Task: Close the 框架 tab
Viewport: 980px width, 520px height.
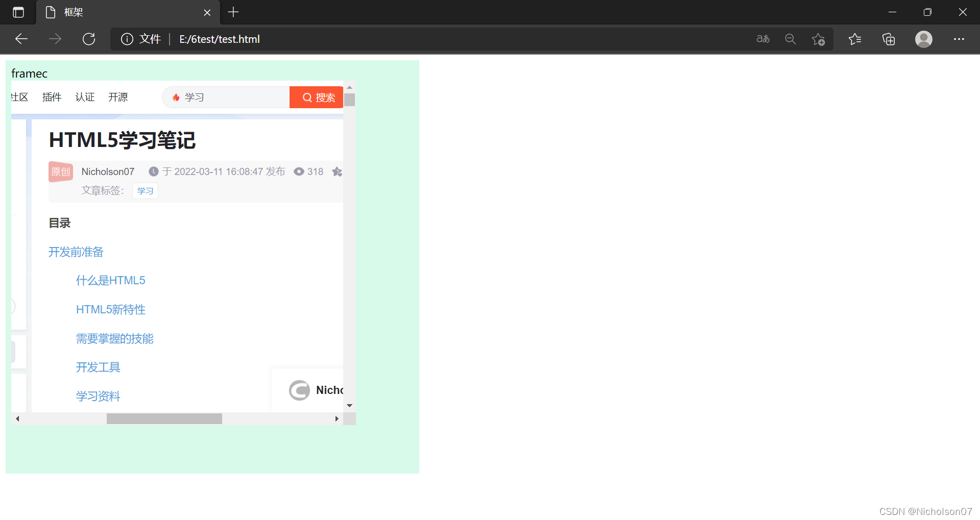Action: click(x=207, y=12)
